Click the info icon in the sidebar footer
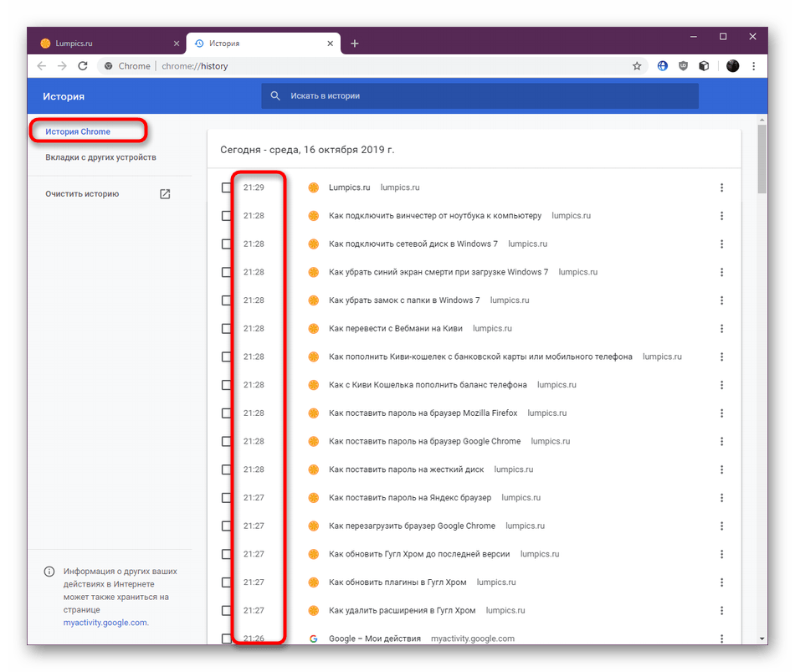 tap(49, 572)
